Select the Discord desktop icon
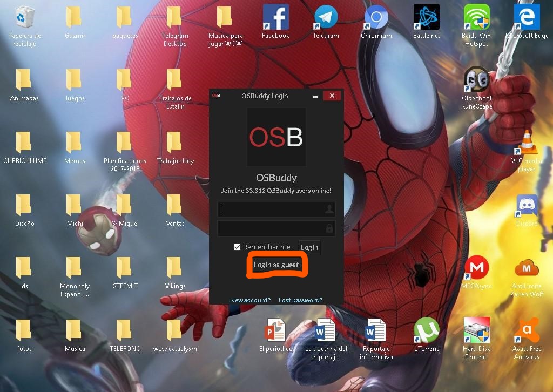This screenshot has height=392, width=553. coord(527,211)
